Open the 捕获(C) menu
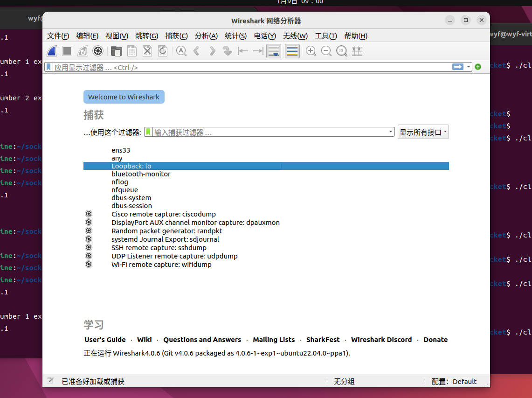 (176, 36)
